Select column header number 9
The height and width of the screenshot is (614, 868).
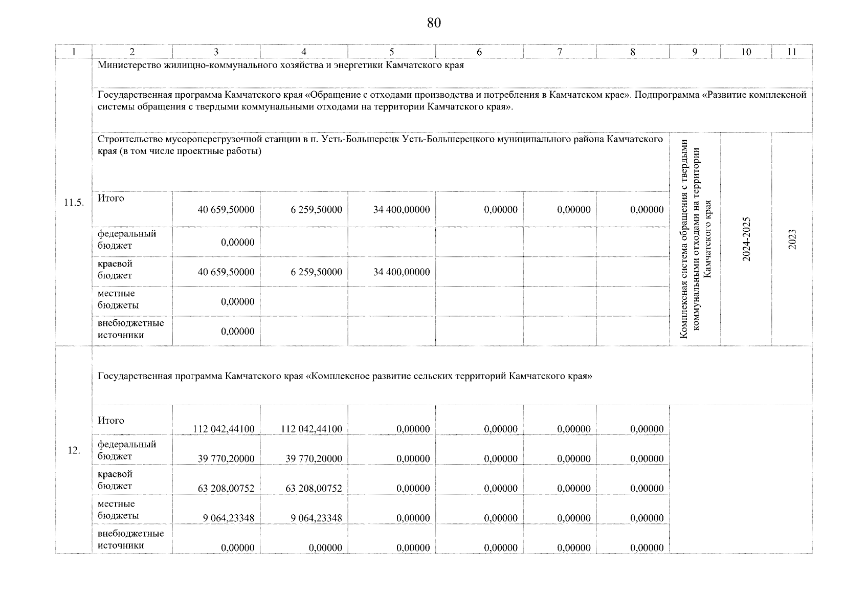pyautogui.click(x=694, y=52)
